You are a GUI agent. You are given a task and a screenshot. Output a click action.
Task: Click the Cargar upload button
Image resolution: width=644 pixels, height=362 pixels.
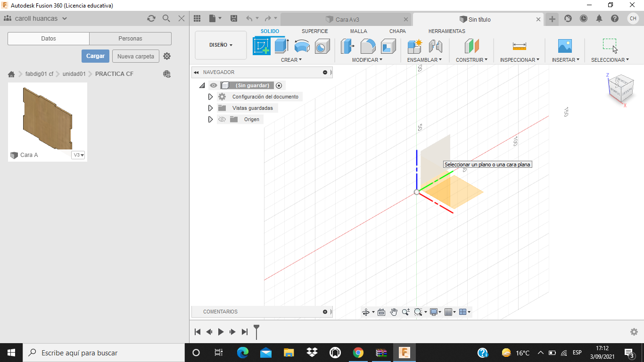[x=95, y=56]
